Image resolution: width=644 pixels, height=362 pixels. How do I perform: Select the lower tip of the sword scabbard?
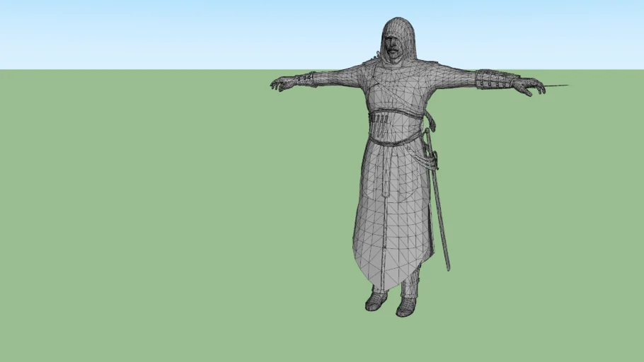pyautogui.click(x=447, y=266)
